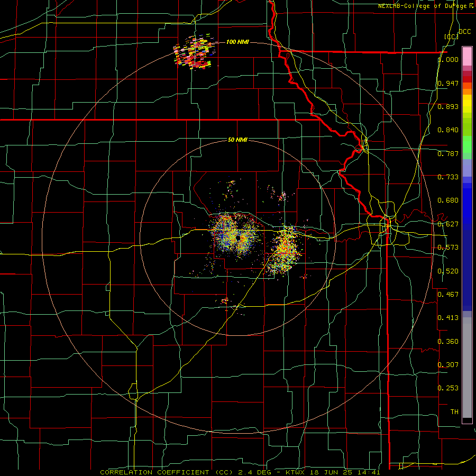Pick the pink segment of color bar
476x476 pixels.
[x=467, y=56]
